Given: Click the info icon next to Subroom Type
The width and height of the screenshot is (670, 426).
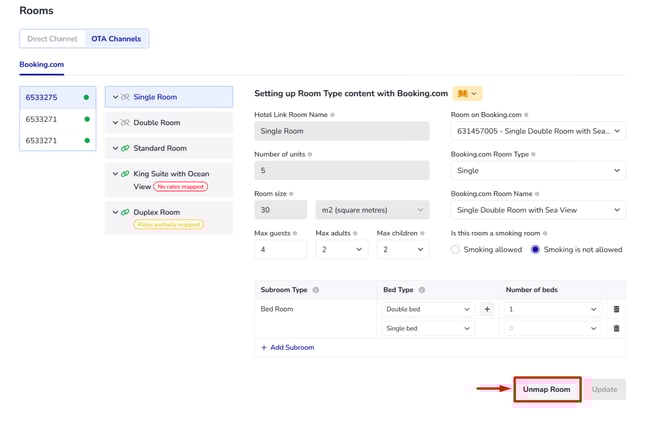Looking at the screenshot, I should click(x=316, y=290).
